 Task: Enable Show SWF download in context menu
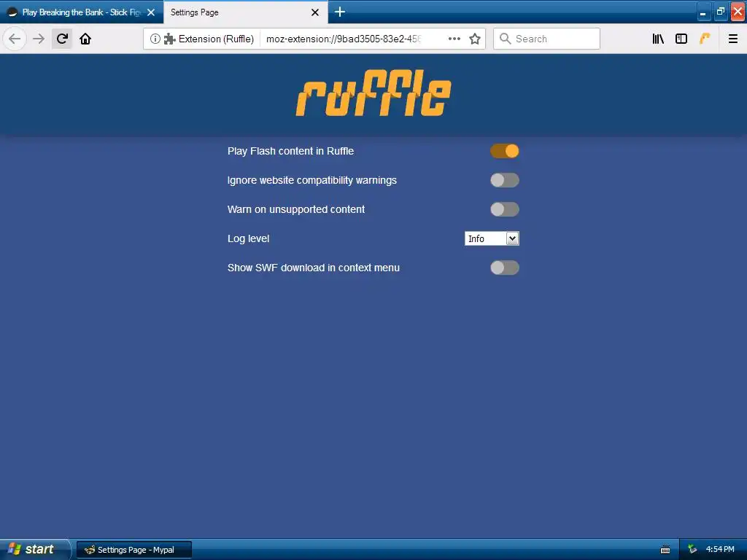click(x=505, y=268)
